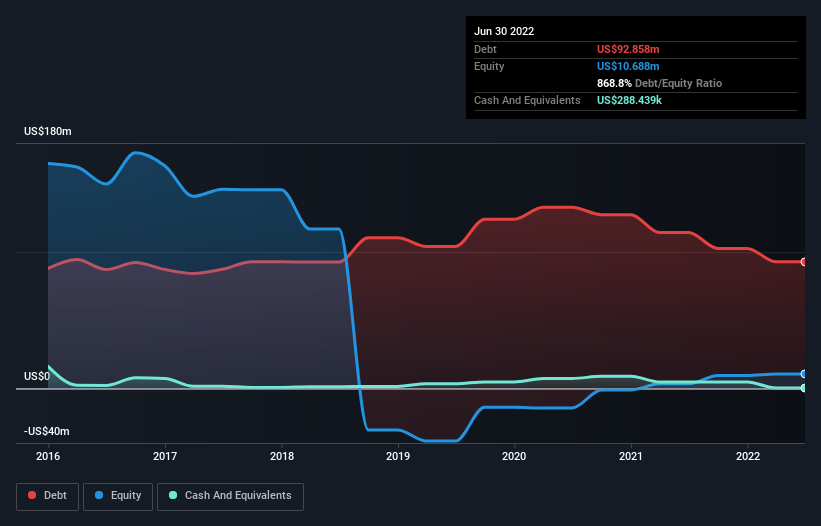Toggle the Debt series legend button
Viewport: 821px width, 526px height.
(47, 496)
